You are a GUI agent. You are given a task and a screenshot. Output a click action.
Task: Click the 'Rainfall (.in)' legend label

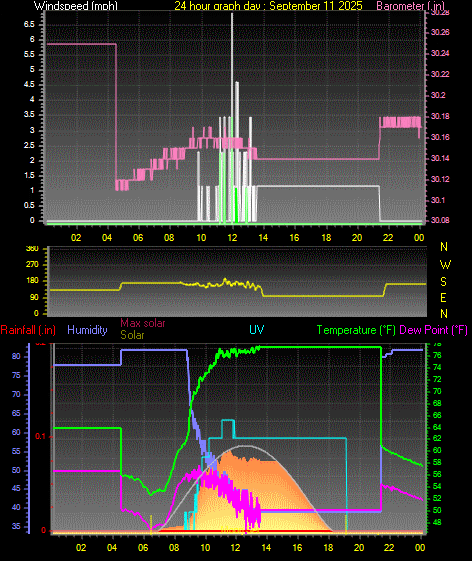pos(28,330)
